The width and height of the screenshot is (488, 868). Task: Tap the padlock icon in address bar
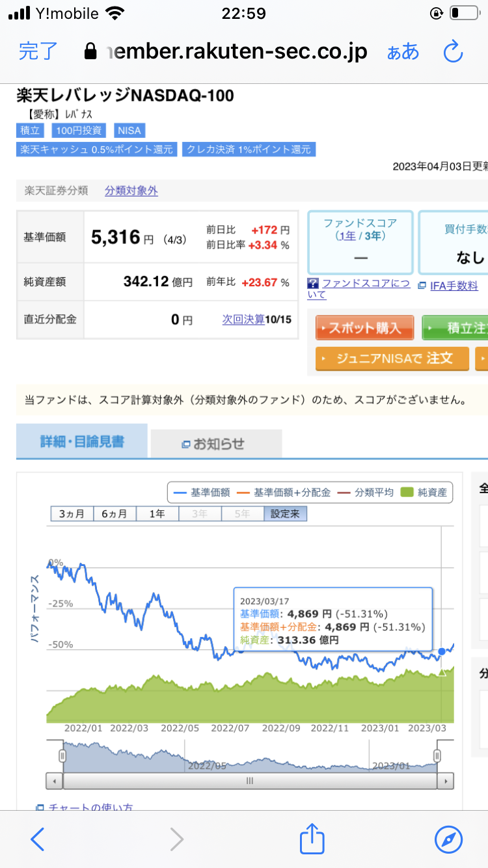(91, 51)
